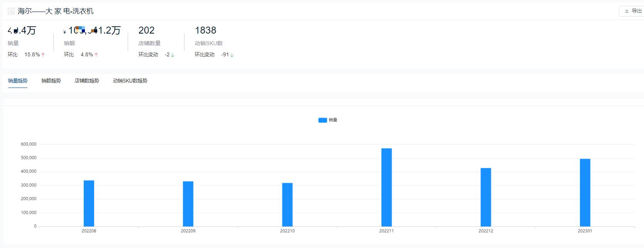Click the 202301 x-axis label

[x=585, y=231]
